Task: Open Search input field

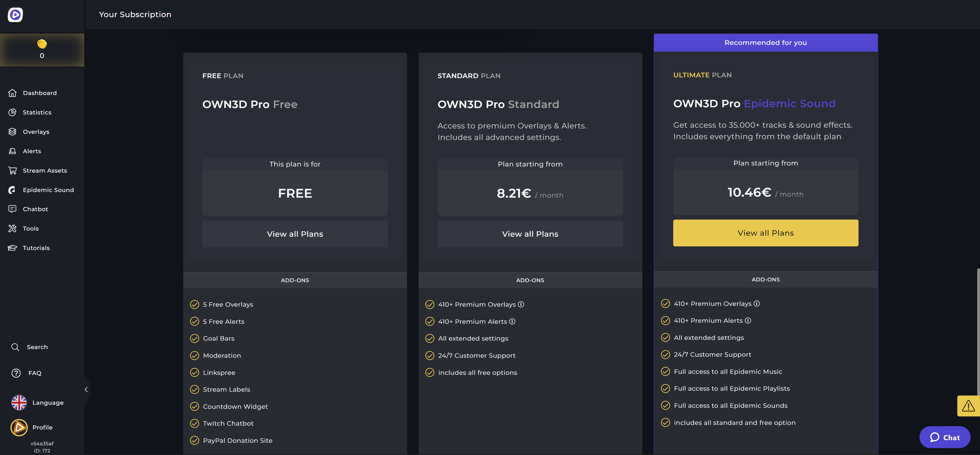Action: click(37, 347)
